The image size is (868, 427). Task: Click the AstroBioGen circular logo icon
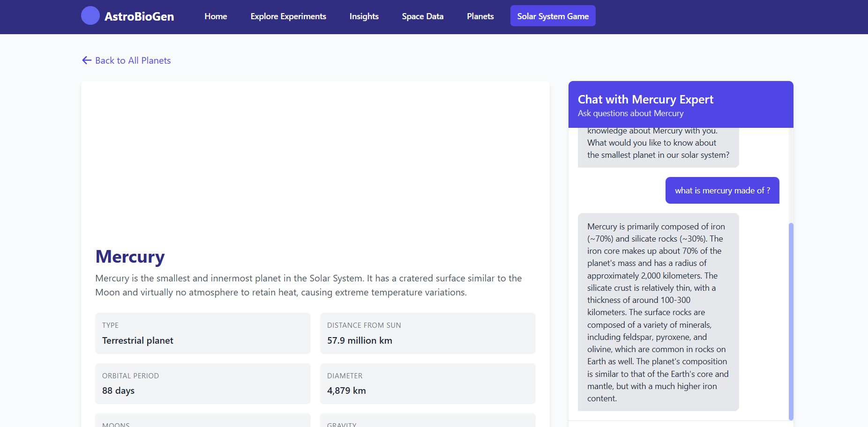click(x=90, y=15)
